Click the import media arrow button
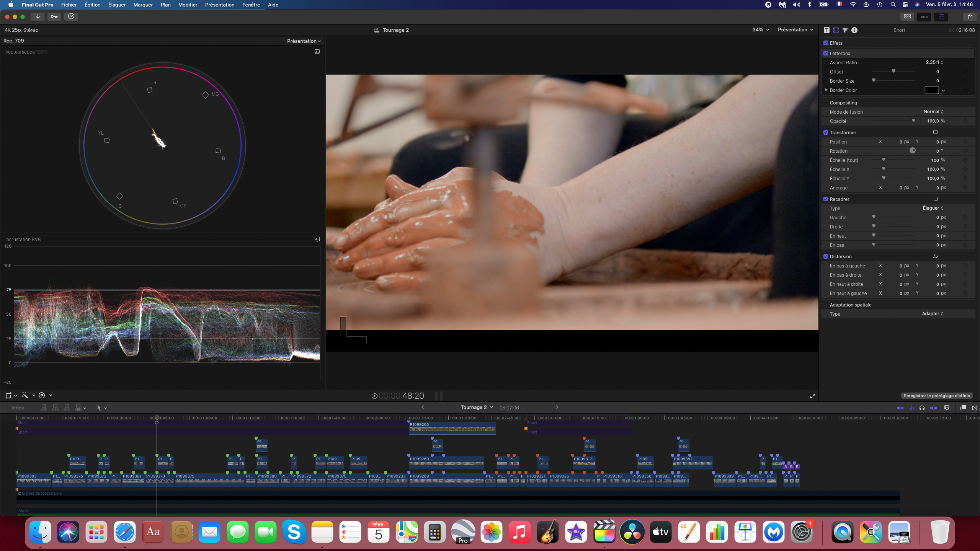The height and width of the screenshot is (551, 980). pos(38,16)
